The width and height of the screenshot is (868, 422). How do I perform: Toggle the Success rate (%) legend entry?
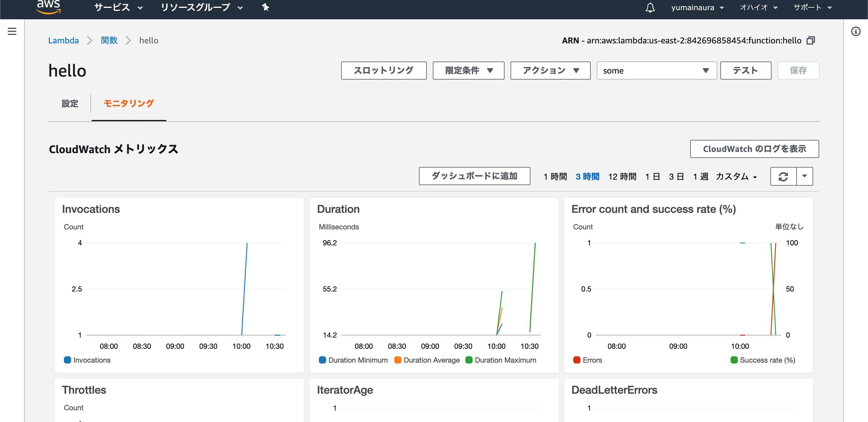coord(763,360)
